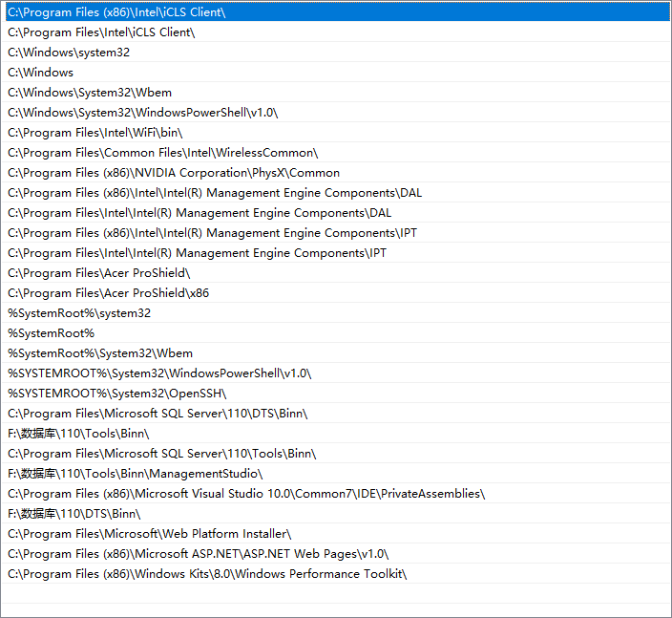Select %SystemRoot%\system32 entry
The height and width of the screenshot is (618, 672).
336,313
